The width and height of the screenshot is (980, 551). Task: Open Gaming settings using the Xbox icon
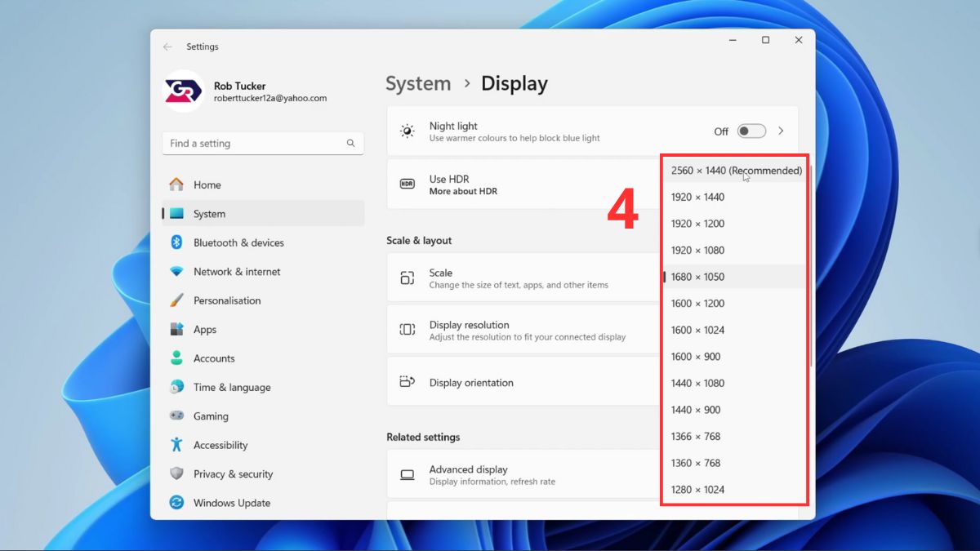pyautogui.click(x=176, y=415)
